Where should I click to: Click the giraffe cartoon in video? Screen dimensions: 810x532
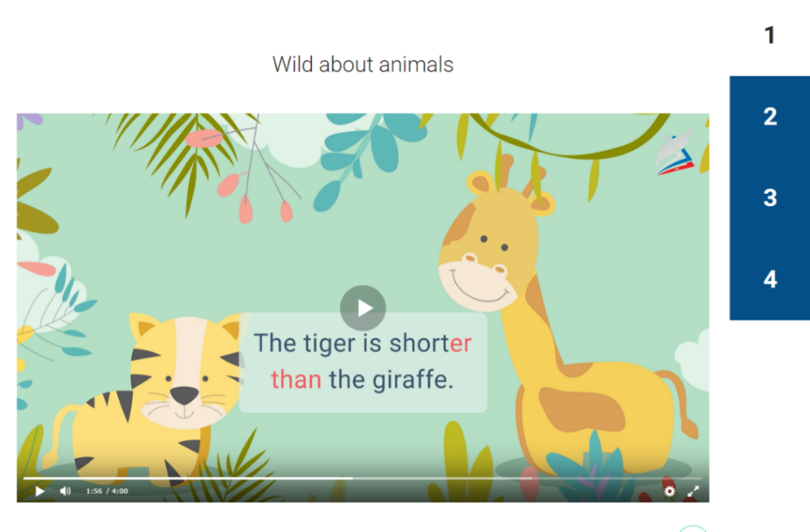pos(563,320)
